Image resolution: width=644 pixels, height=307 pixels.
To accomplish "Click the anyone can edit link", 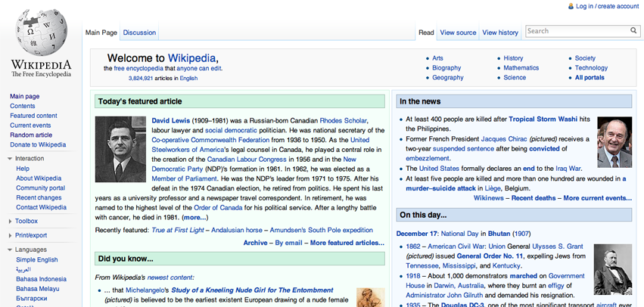I will 199,69.
